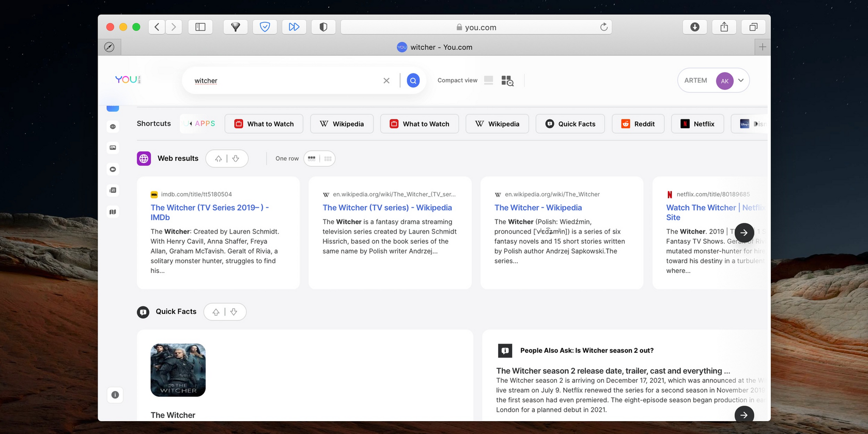
Task: Go back with Safari's back arrow
Action: [x=157, y=27]
